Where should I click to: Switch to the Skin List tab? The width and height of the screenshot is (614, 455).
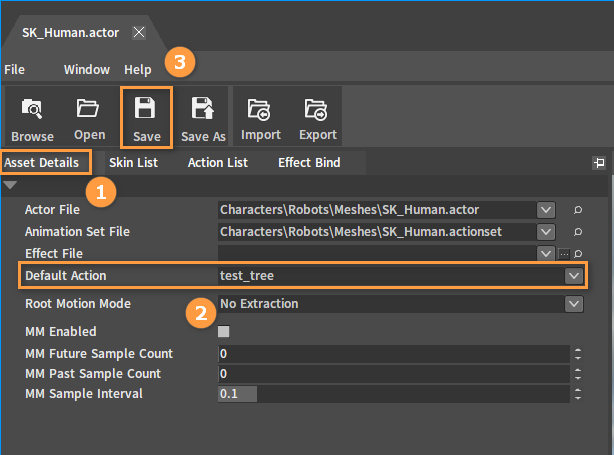(134, 162)
